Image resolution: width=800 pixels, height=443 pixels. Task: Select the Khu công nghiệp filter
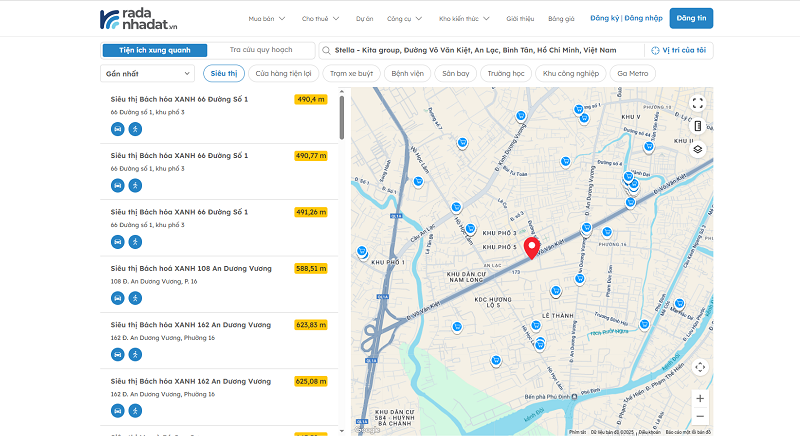coord(570,73)
